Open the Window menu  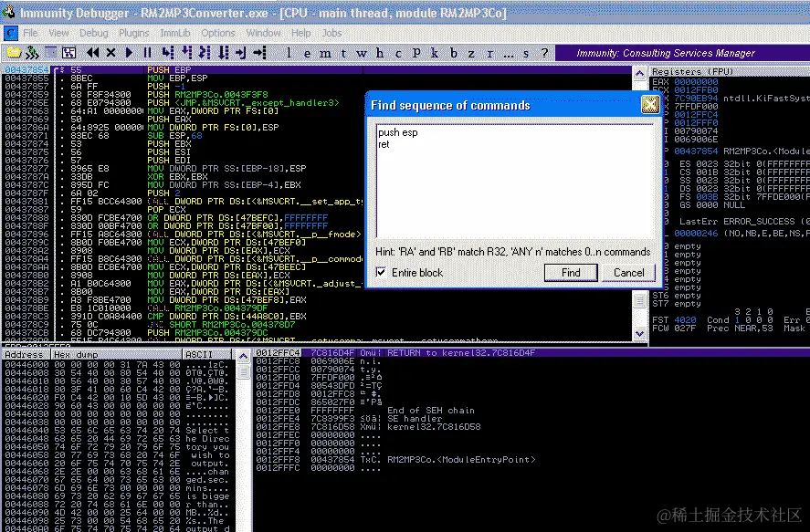coord(264,33)
